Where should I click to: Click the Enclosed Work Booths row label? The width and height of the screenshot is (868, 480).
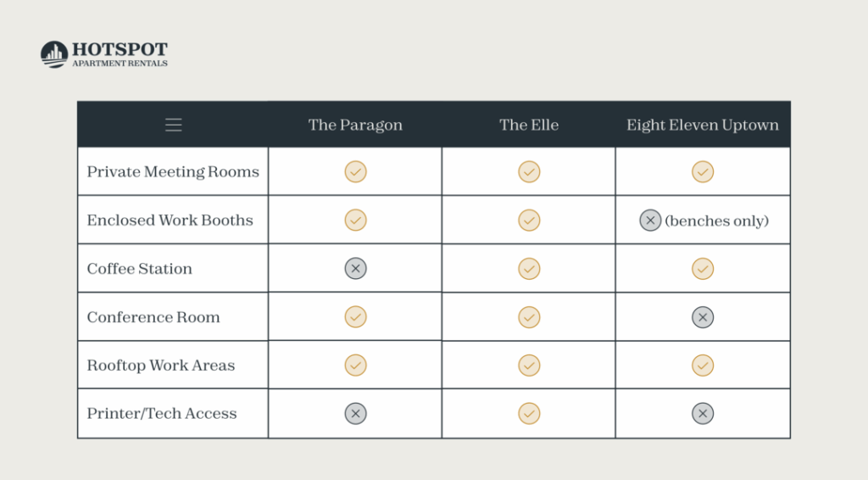[x=170, y=220]
